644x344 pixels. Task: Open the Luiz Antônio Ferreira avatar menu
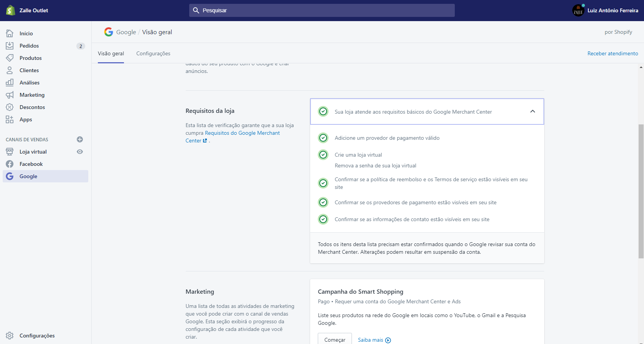(578, 10)
